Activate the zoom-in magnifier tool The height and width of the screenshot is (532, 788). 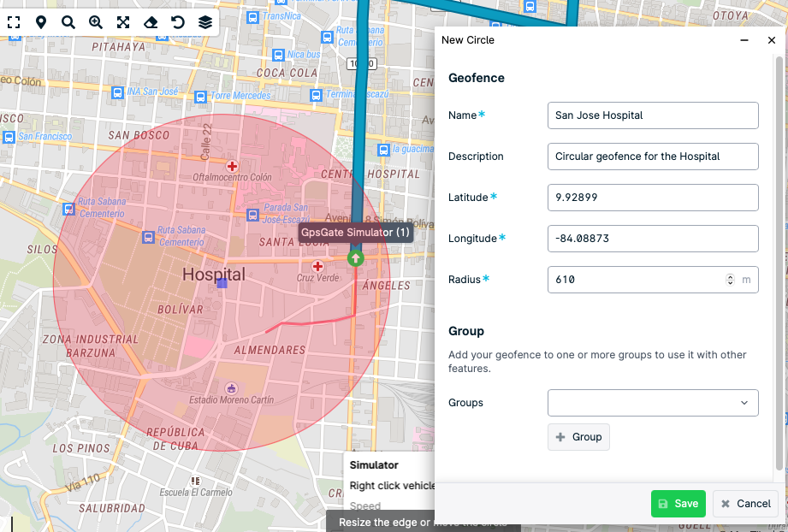point(96,22)
